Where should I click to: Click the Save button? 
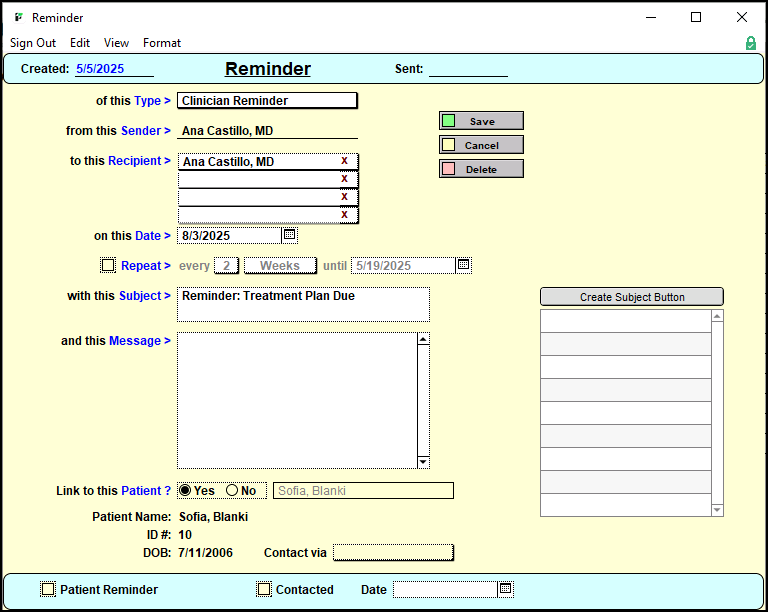(481, 121)
